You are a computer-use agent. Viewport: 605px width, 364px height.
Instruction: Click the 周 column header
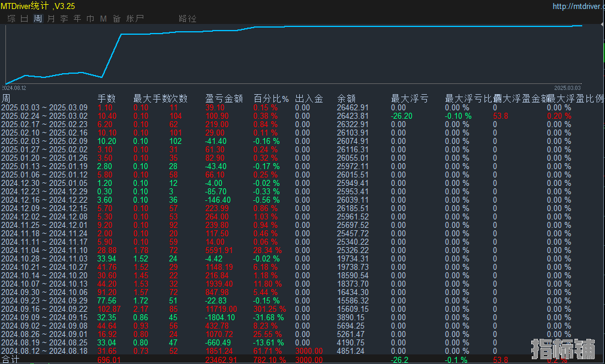pyautogui.click(x=6, y=98)
